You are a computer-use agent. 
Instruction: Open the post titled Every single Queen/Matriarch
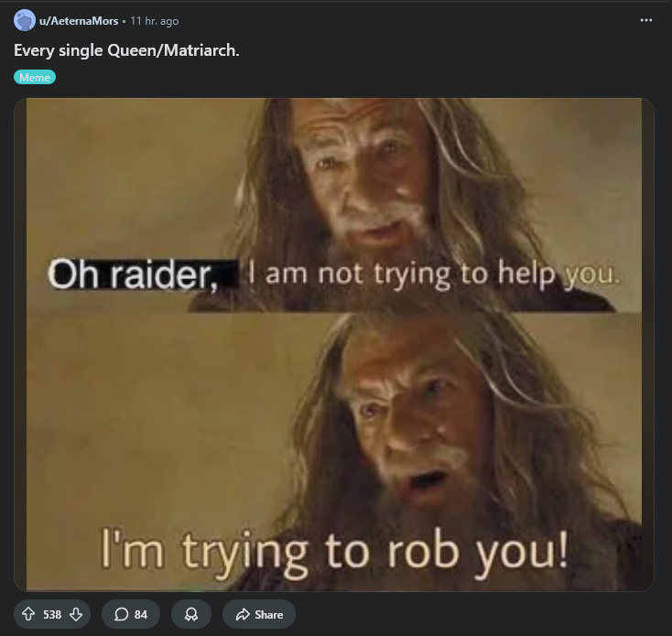pos(126,50)
